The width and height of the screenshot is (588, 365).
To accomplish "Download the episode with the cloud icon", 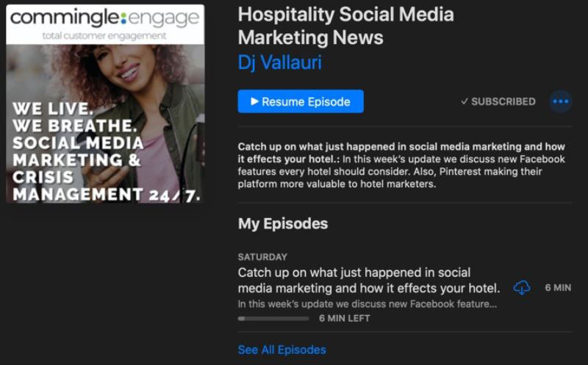I will point(522,288).
